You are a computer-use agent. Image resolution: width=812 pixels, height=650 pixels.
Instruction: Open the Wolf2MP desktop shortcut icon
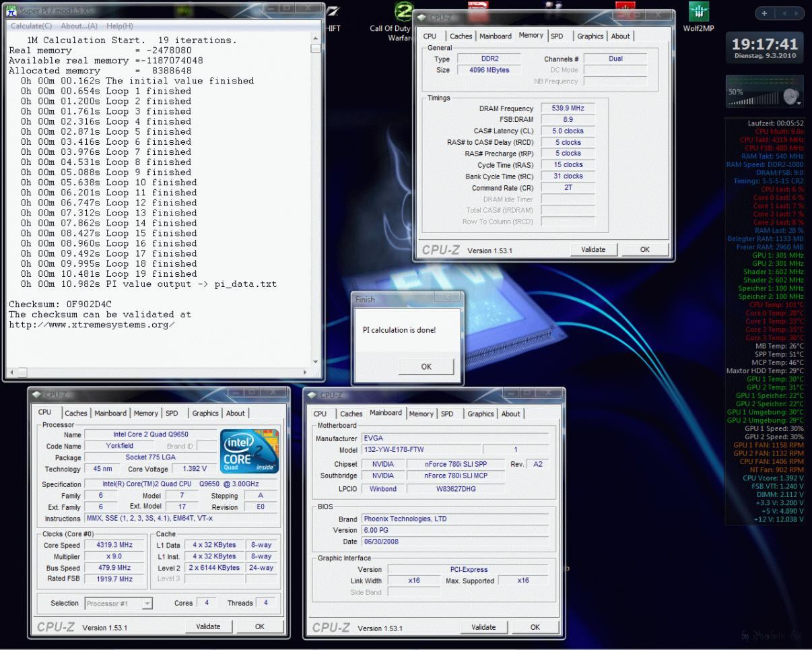pyautogui.click(x=698, y=12)
